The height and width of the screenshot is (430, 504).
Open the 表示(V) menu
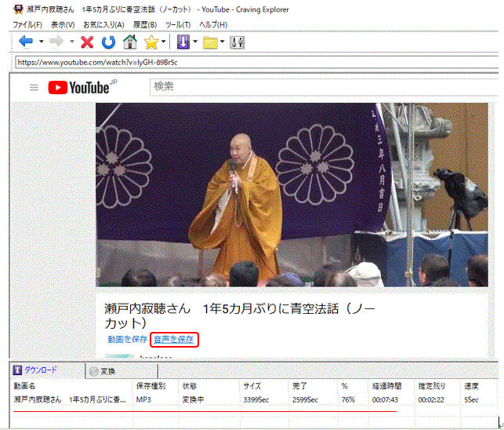pyautogui.click(x=63, y=25)
